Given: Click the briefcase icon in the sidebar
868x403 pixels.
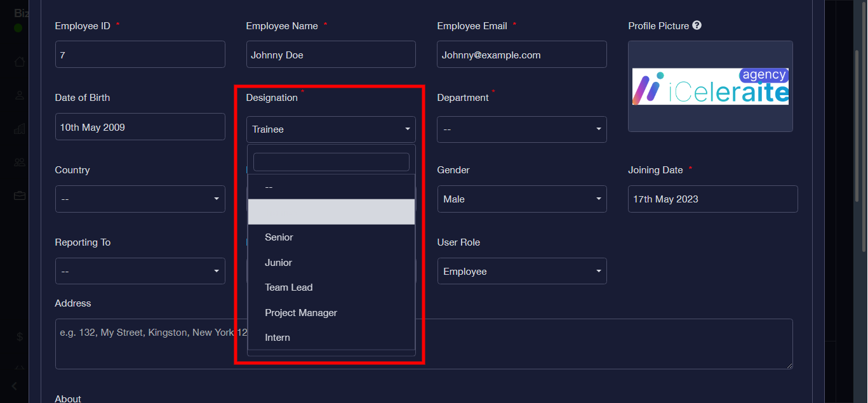Looking at the screenshot, I should click(20, 195).
